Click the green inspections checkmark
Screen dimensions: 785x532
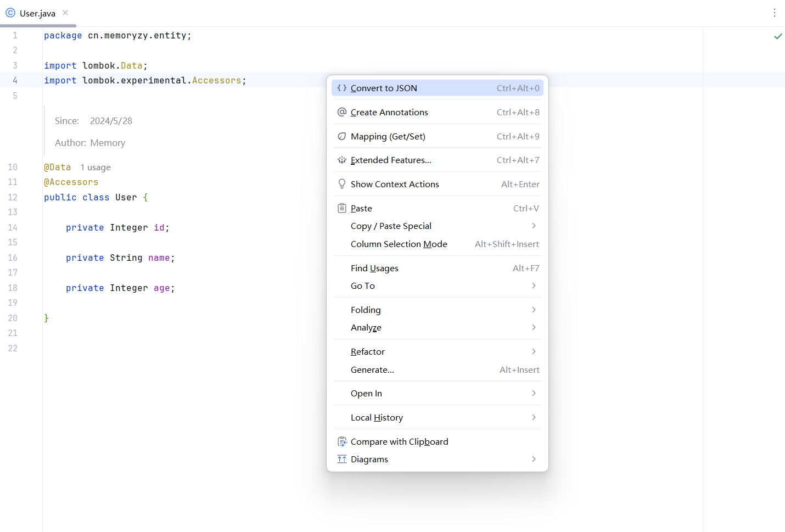(x=778, y=36)
